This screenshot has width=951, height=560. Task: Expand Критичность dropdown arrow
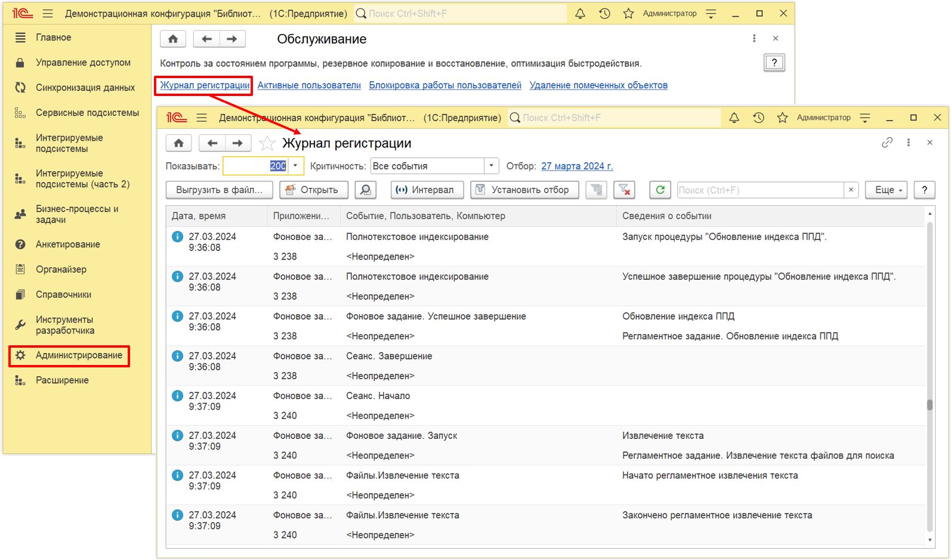click(x=491, y=166)
